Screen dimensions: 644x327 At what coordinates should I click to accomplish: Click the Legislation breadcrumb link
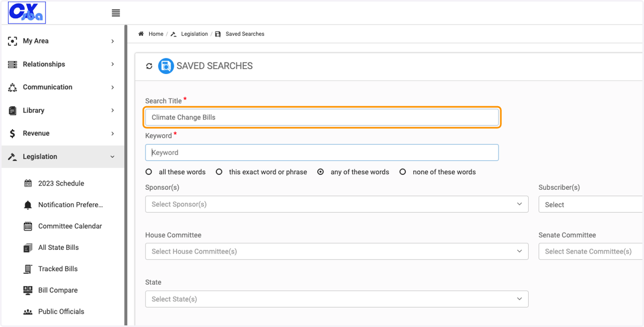click(194, 34)
